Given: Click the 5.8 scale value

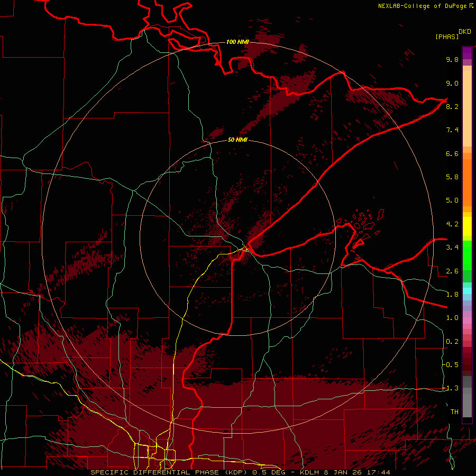Looking at the screenshot, I should click(x=452, y=177).
